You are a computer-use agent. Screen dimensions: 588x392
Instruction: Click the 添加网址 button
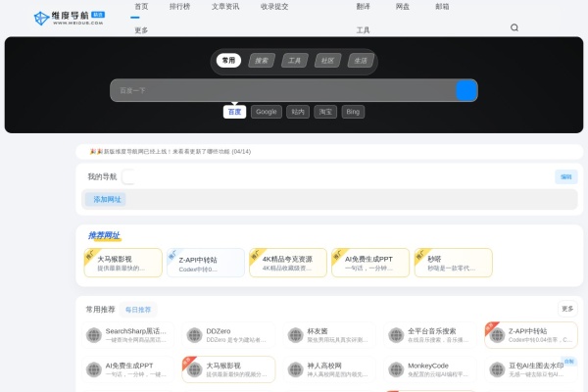tap(107, 199)
